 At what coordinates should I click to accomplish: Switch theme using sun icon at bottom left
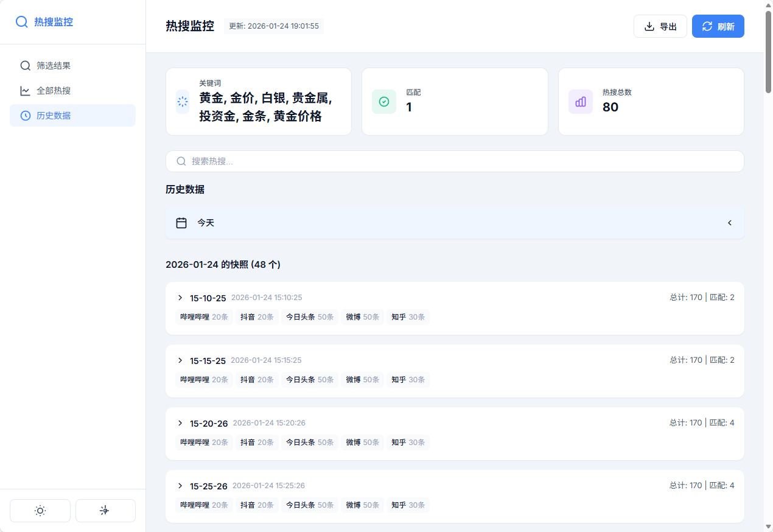40,510
